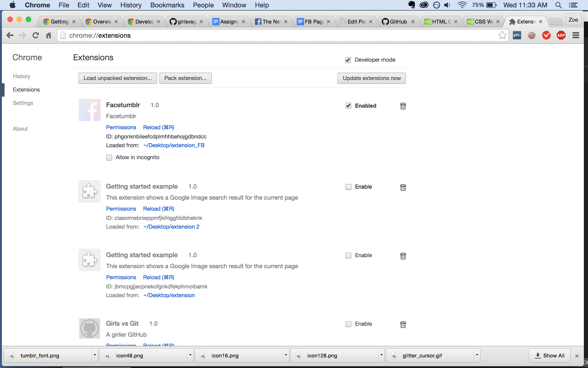This screenshot has width=588, height=368.
Task: Open About in the Chrome sidebar
Action: tap(20, 129)
